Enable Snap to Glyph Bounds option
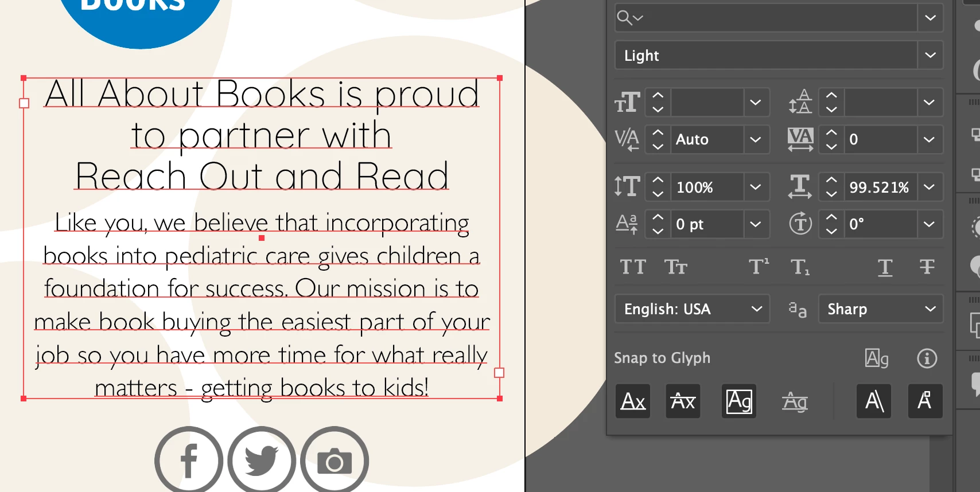 point(739,401)
